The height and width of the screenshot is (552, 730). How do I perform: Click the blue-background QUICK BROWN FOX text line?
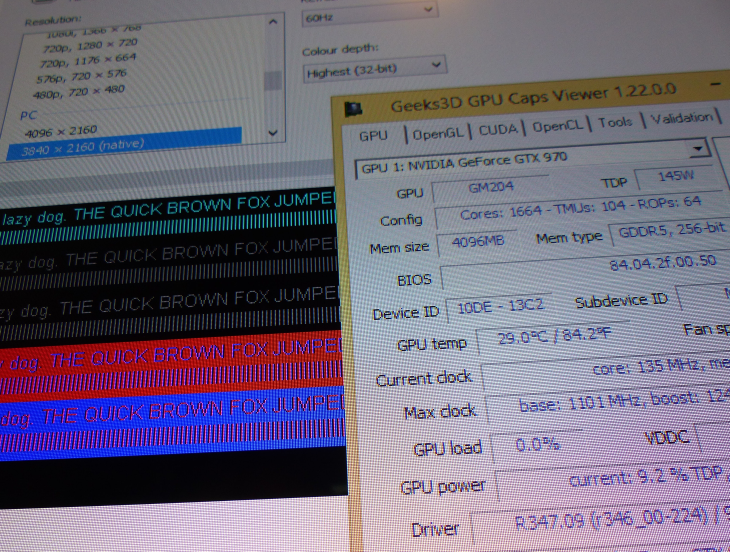click(x=172, y=412)
